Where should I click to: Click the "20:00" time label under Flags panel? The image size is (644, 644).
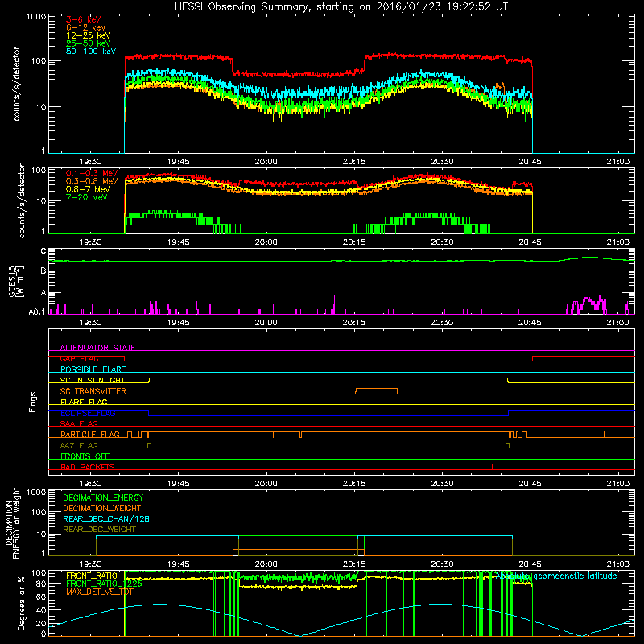[x=266, y=484]
